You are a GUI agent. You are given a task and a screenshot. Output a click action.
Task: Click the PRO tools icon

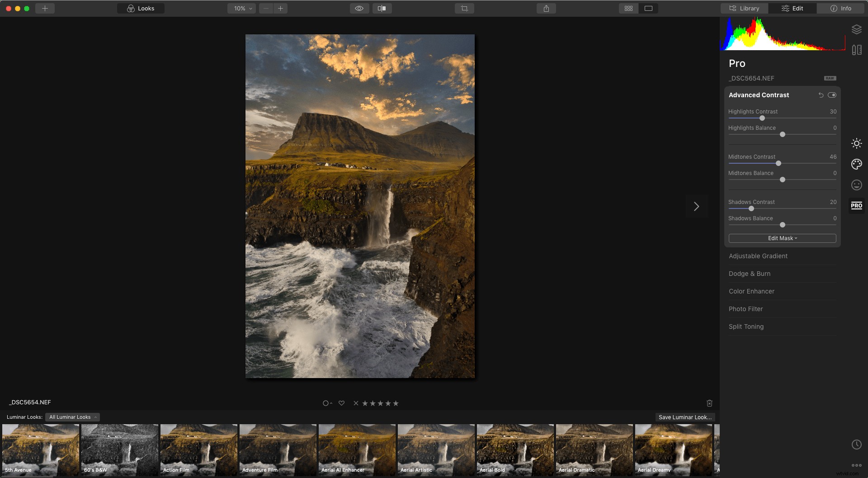(x=857, y=205)
